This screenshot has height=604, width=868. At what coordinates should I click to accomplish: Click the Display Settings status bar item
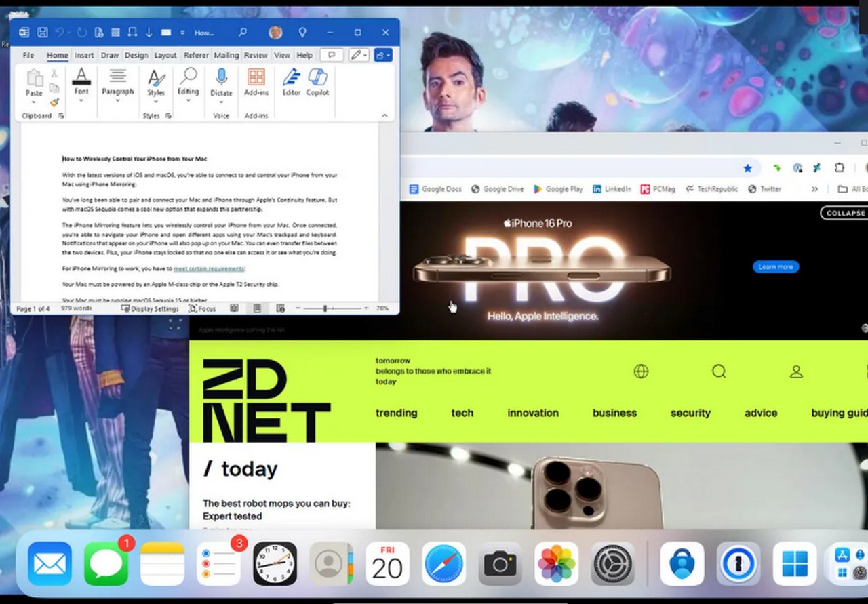150,308
